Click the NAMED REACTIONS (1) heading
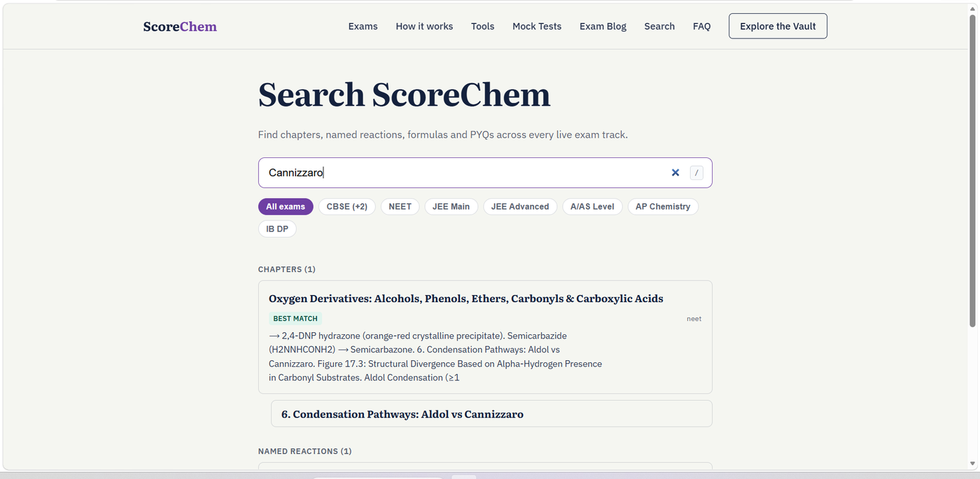The width and height of the screenshot is (980, 479). (305, 451)
